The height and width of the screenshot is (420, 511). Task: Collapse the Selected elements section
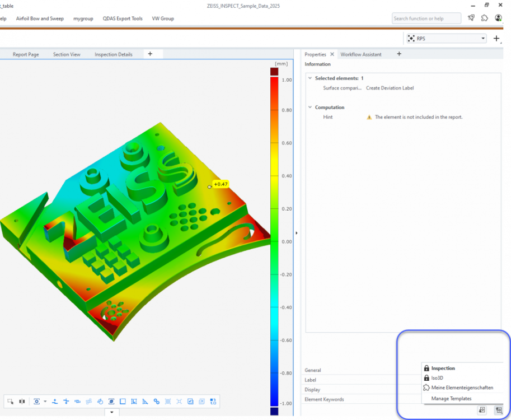[x=310, y=78]
